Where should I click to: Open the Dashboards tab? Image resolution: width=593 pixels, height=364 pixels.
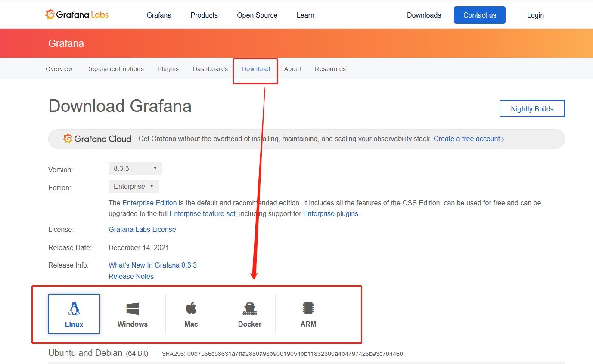(x=210, y=69)
